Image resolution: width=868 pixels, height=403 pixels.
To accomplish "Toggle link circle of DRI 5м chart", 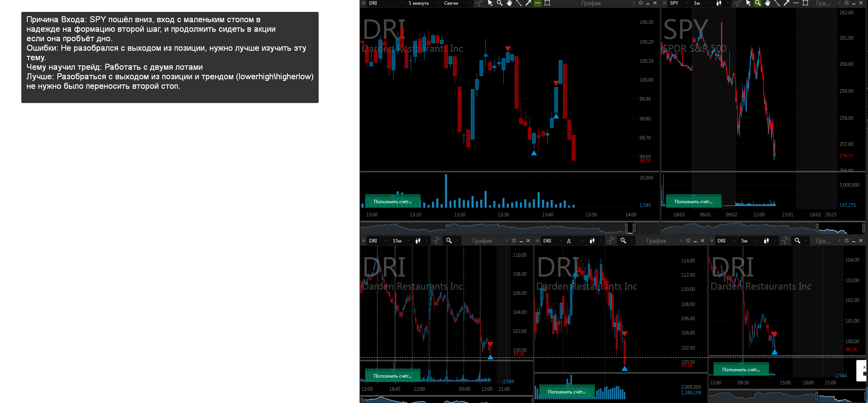I will [x=712, y=241].
